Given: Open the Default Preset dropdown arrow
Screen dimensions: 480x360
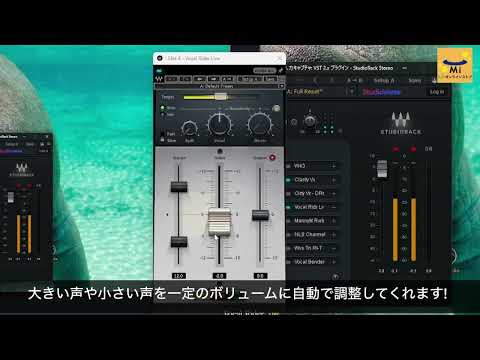Looking at the screenshot, I should tap(281, 86).
